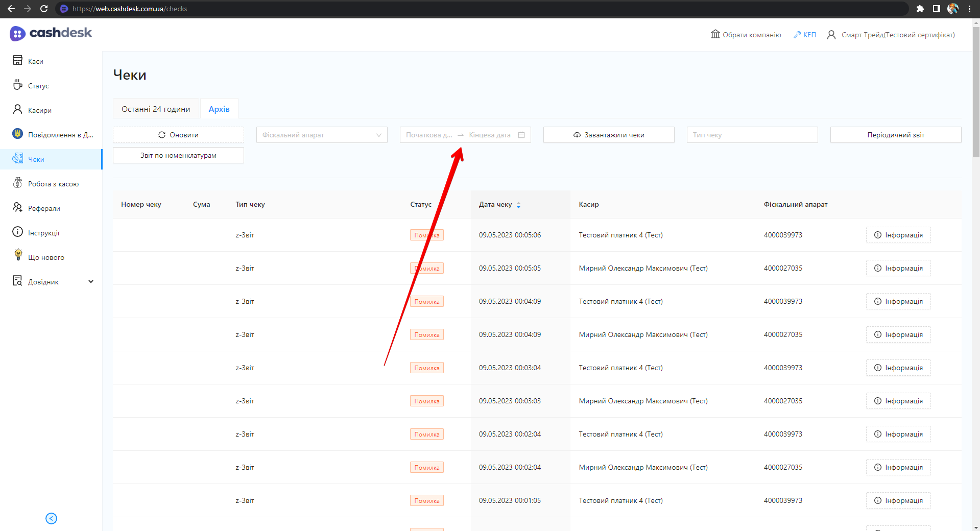Open the date range calendar icon
Viewport: 980px width, 531px height.
tap(521, 135)
